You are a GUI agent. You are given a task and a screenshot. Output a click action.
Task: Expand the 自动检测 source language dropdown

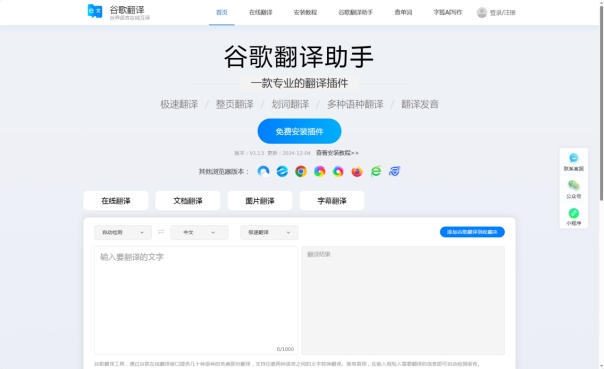(123, 232)
